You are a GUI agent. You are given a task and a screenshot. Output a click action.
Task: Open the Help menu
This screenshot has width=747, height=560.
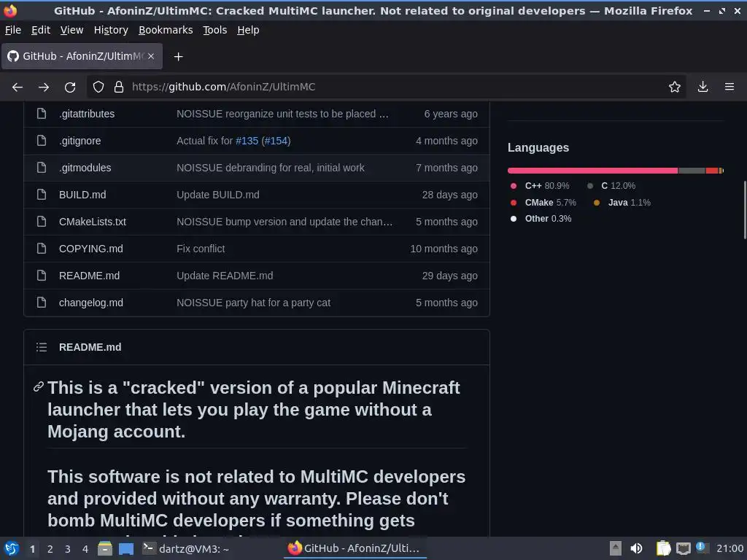click(x=248, y=30)
